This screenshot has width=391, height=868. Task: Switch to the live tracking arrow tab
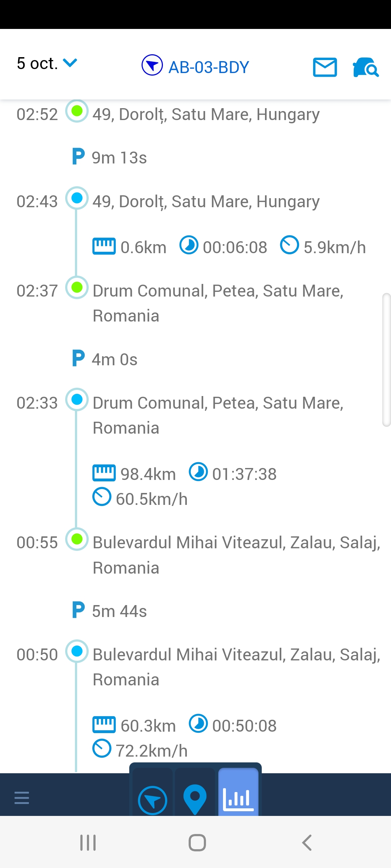152,799
